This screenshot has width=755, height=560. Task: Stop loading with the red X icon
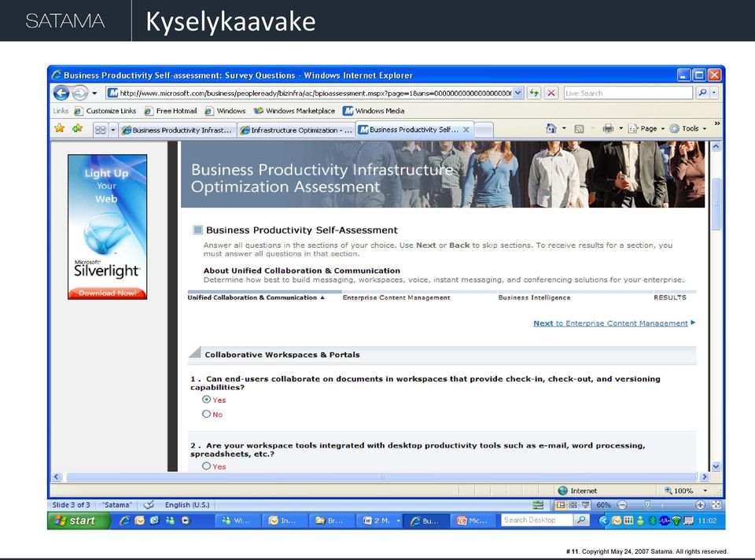(x=551, y=93)
